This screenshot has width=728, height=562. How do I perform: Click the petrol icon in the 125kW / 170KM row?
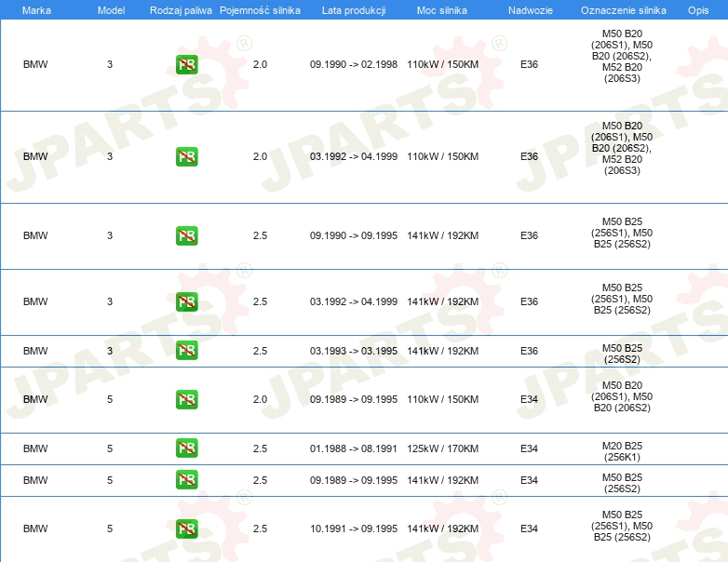[186, 448]
